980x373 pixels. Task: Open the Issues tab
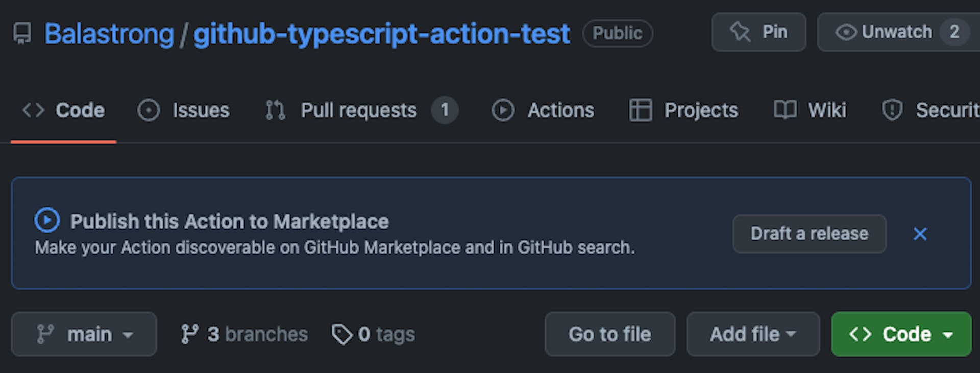coord(184,110)
